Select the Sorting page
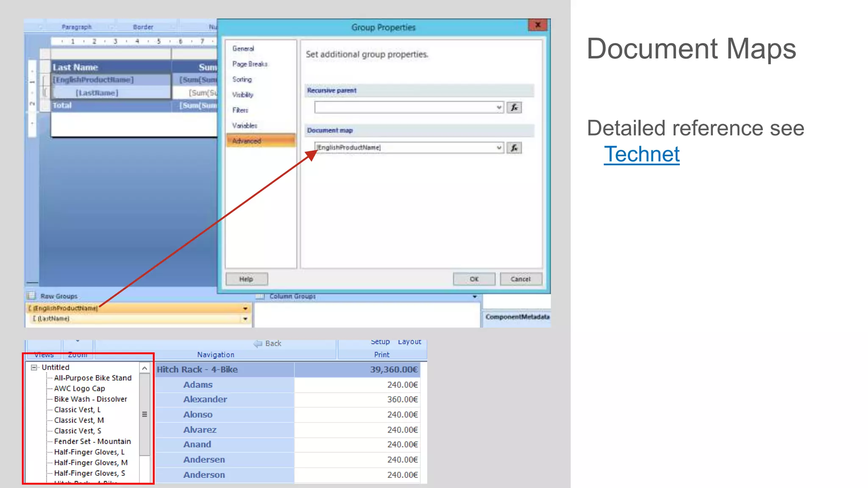Viewport: 868px width, 488px height. coord(242,79)
